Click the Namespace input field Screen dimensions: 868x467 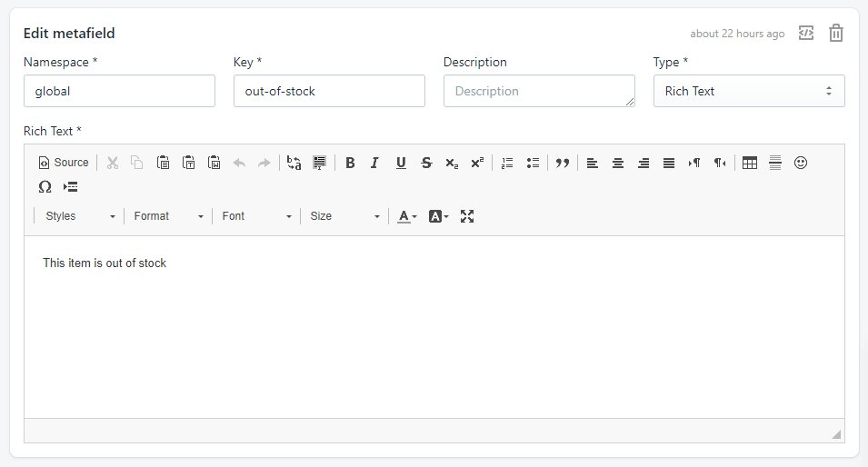119,91
